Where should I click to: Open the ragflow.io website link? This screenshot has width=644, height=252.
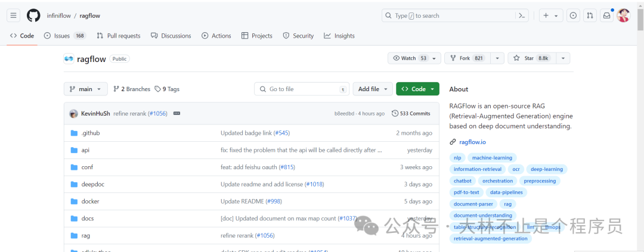tap(472, 142)
